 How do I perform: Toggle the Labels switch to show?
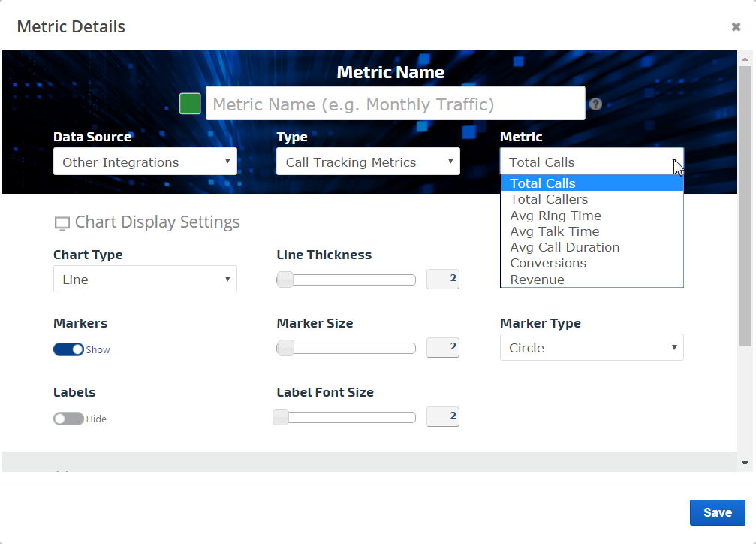[68, 419]
